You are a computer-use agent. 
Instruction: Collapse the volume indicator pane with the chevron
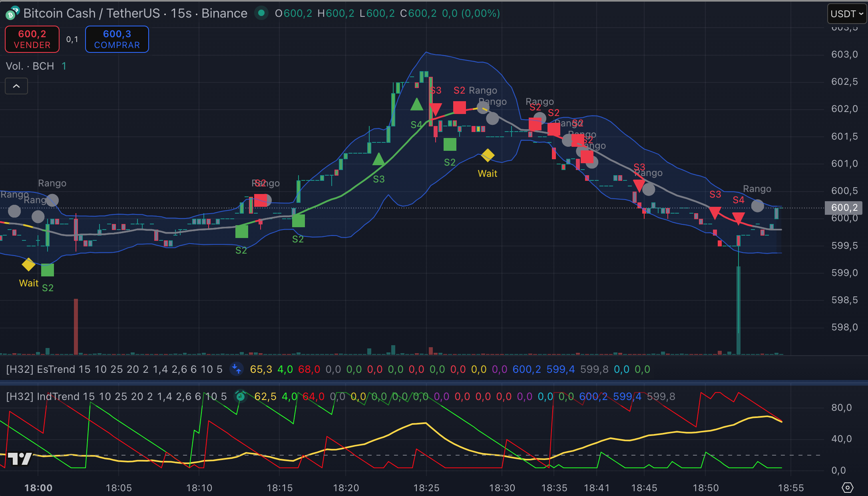[16, 86]
